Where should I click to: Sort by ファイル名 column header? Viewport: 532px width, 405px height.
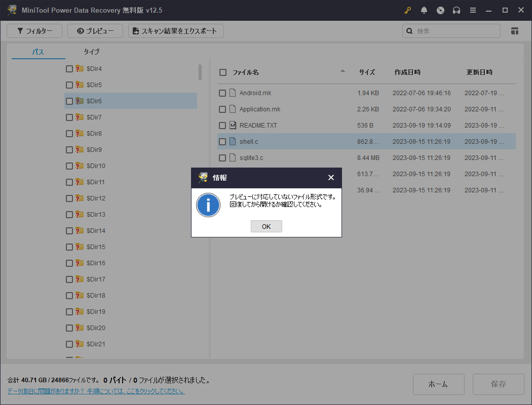[x=246, y=72]
